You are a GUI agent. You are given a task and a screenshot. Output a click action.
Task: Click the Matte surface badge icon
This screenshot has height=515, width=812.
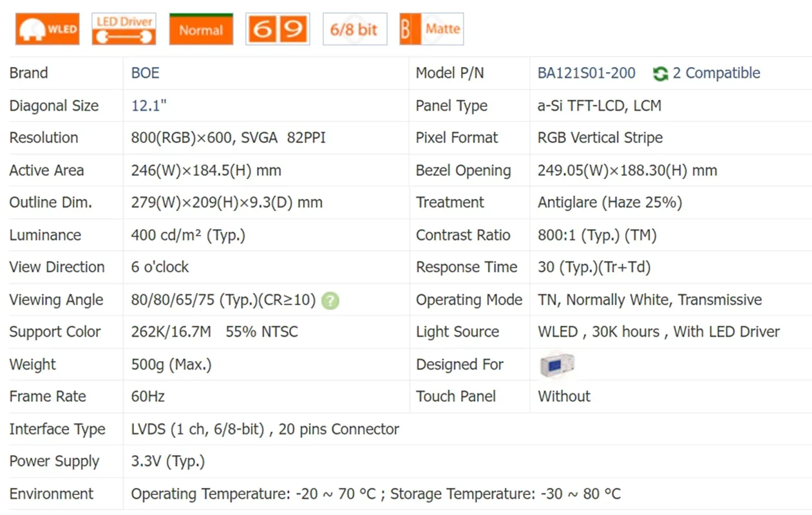coord(431,29)
